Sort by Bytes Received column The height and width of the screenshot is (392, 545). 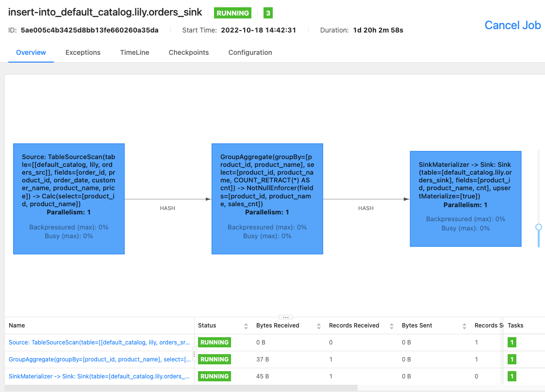[318, 326]
